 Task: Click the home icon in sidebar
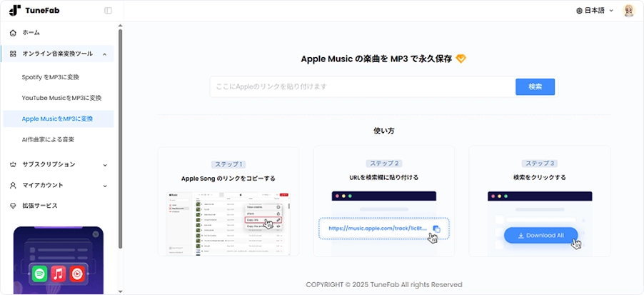(x=13, y=33)
